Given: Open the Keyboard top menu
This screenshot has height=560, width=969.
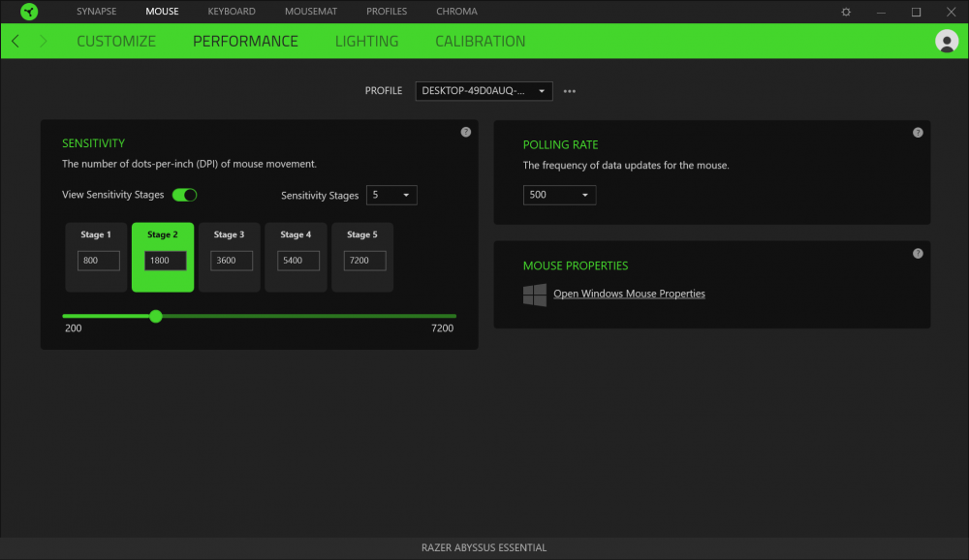Looking at the screenshot, I should point(232,11).
